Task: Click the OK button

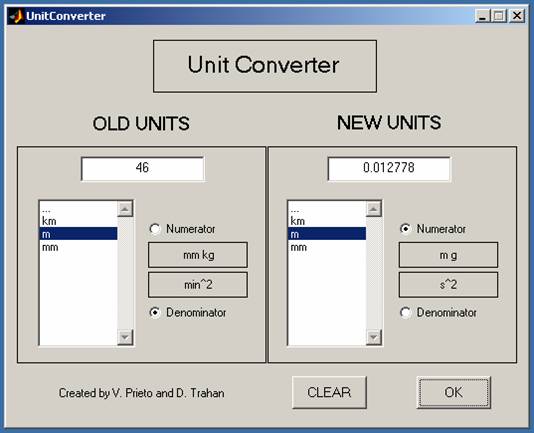Action: click(x=454, y=392)
